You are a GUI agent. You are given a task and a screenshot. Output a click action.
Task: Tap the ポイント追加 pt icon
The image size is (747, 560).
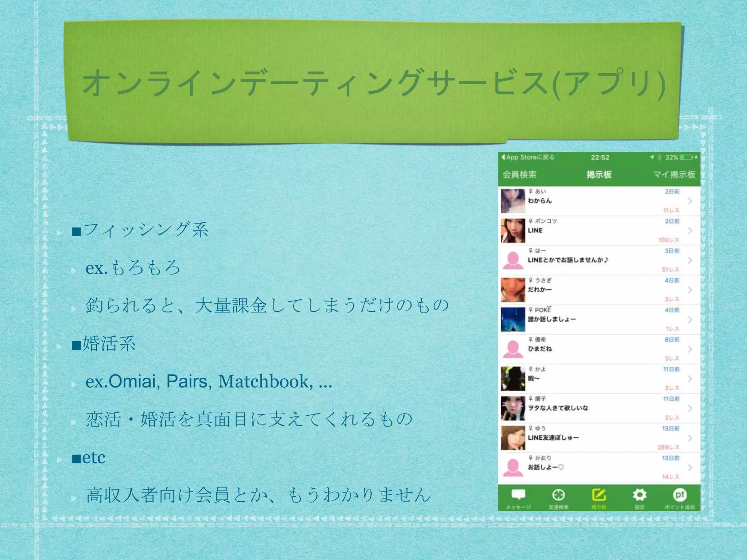pos(680,495)
